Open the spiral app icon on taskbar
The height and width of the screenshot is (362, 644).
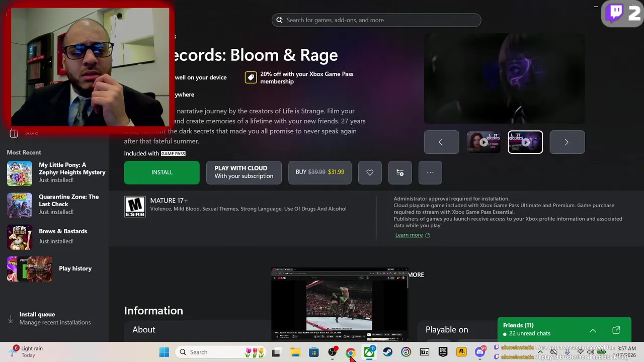pyautogui.click(x=406, y=352)
